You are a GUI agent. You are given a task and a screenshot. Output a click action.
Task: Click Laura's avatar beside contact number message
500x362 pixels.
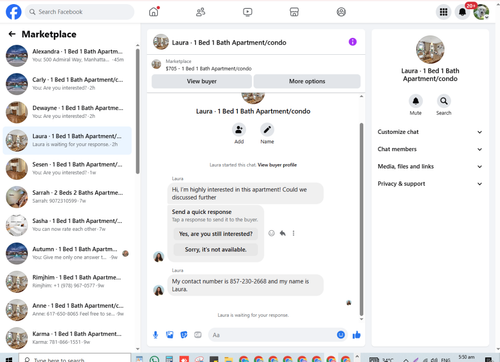[159, 290]
